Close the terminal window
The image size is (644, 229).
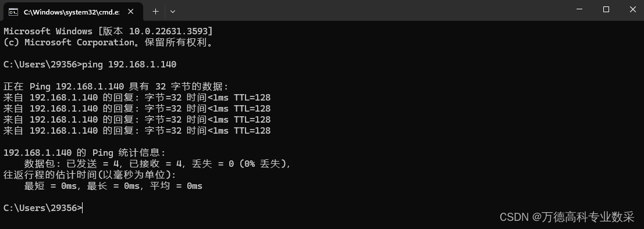[x=632, y=10]
